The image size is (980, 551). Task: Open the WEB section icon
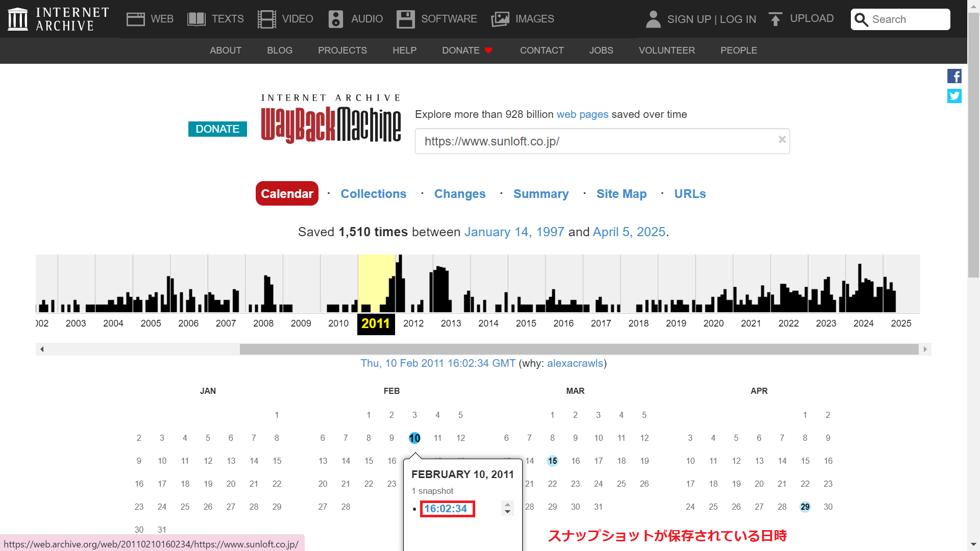(136, 18)
